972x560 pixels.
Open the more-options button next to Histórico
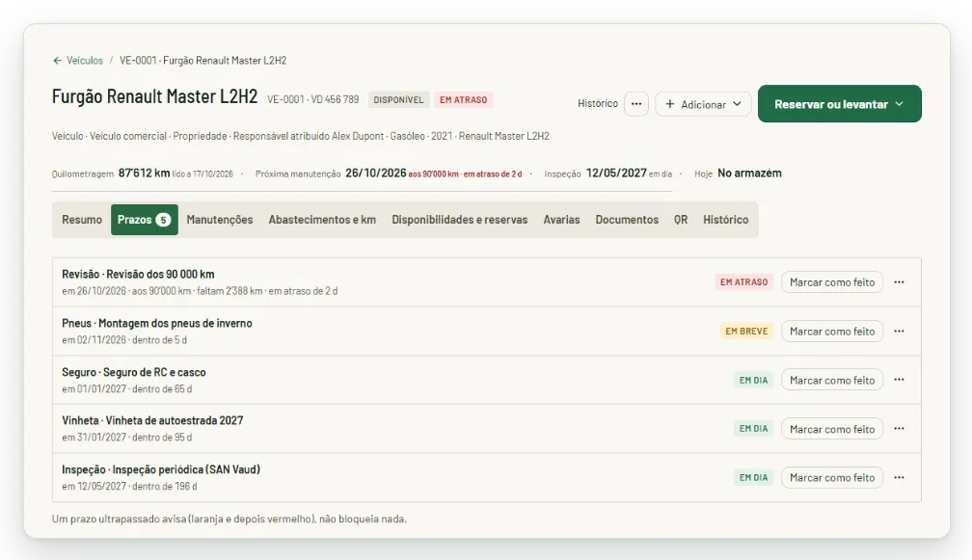pyautogui.click(x=636, y=104)
